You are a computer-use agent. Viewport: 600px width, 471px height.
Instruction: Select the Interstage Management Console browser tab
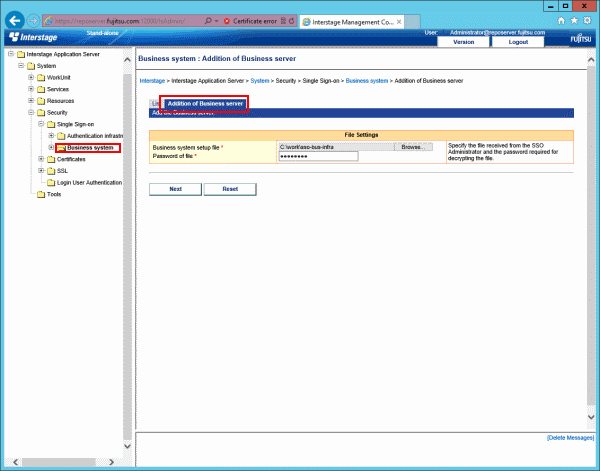pos(351,22)
